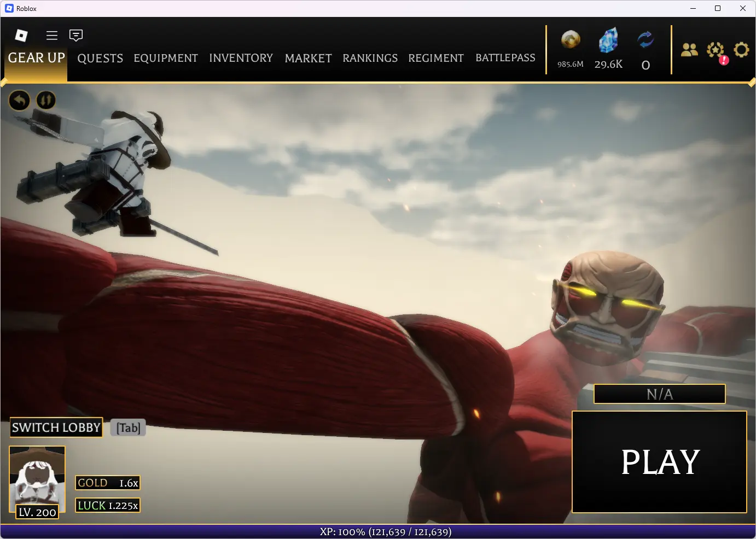Click the GOLD 1.6x multiplier badge

[x=108, y=483]
